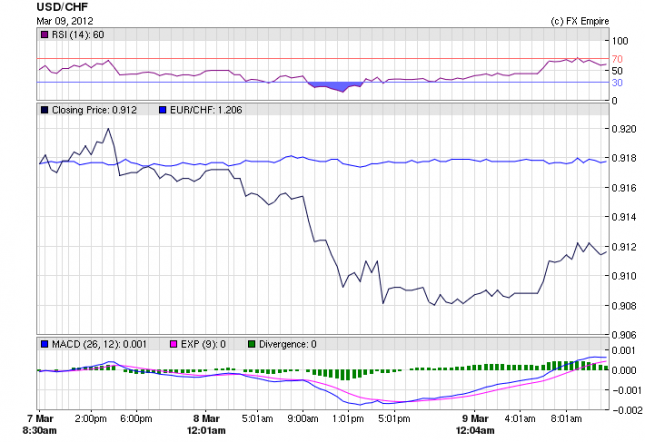Click the 0.914 price axis label
The height and width of the screenshot is (442, 645).
pyautogui.click(x=624, y=217)
